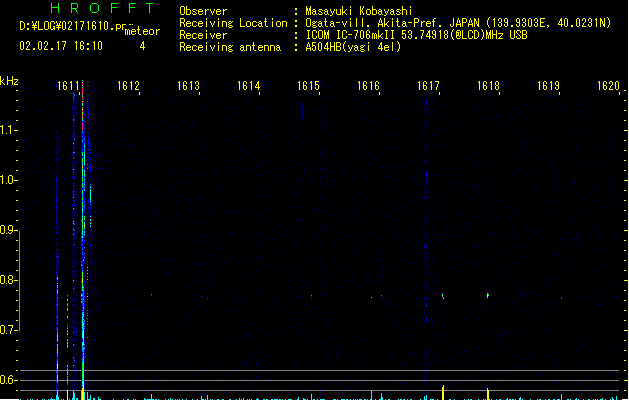Select antenna text A504HB(yagi 4el)

353,47
